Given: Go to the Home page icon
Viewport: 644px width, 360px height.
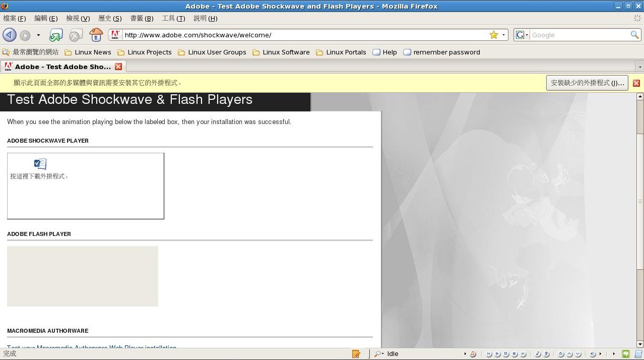Looking at the screenshot, I should coord(96,35).
